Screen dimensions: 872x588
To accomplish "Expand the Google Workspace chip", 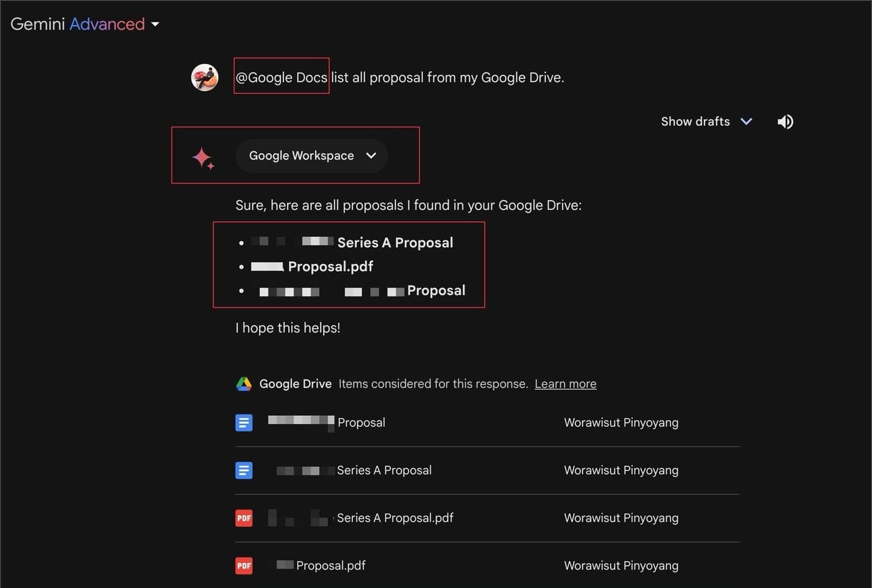I will point(312,155).
